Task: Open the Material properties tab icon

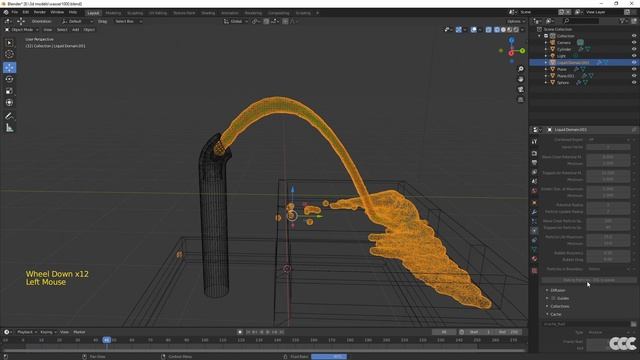Action: point(534,259)
